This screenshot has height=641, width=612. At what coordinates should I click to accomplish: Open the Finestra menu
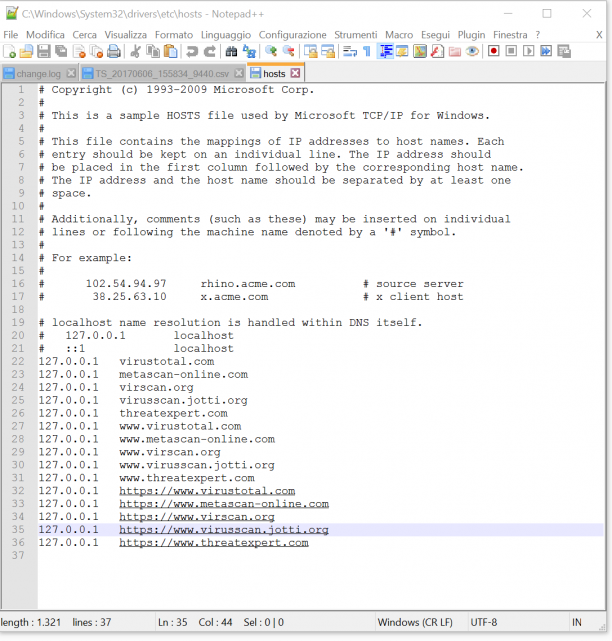click(510, 35)
